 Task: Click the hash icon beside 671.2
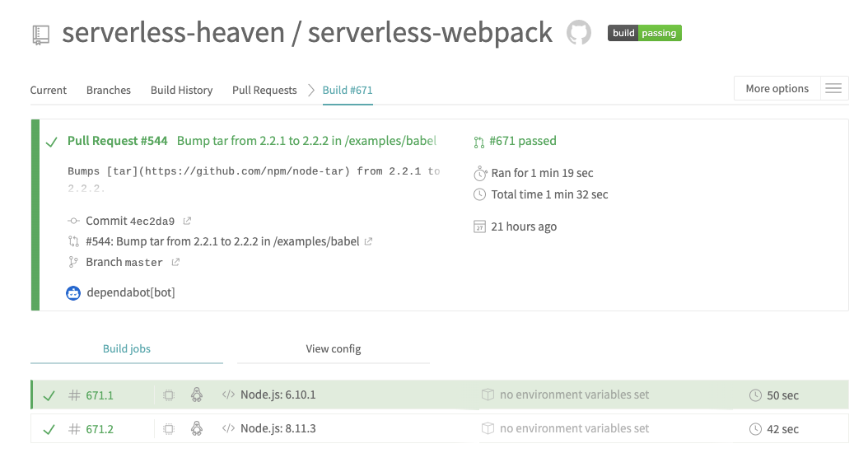click(x=74, y=429)
